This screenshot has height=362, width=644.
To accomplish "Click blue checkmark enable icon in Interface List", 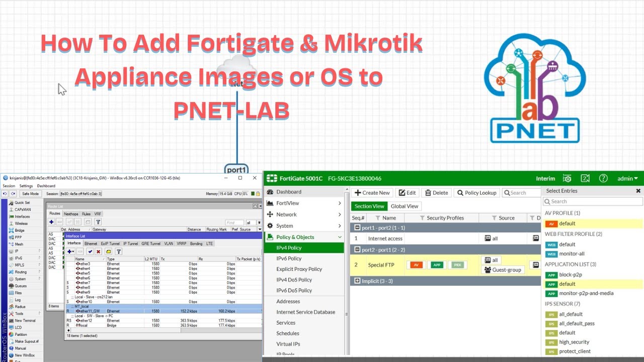I will pos(90,251).
